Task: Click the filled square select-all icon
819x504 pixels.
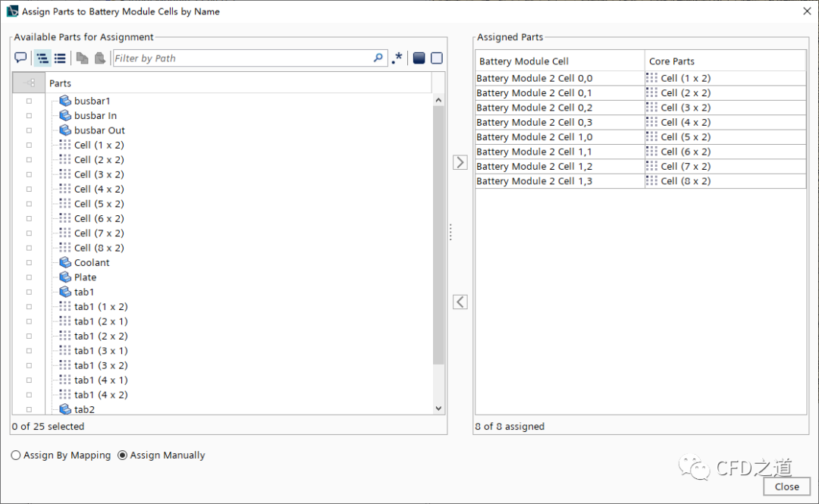Action: (419, 58)
